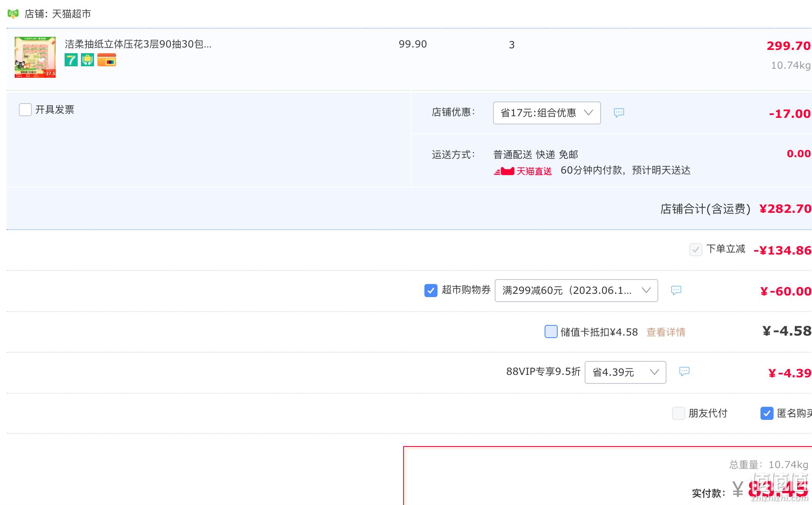Open the 满299减60元 coupon dropdown
The height and width of the screenshot is (505, 812).
(576, 291)
